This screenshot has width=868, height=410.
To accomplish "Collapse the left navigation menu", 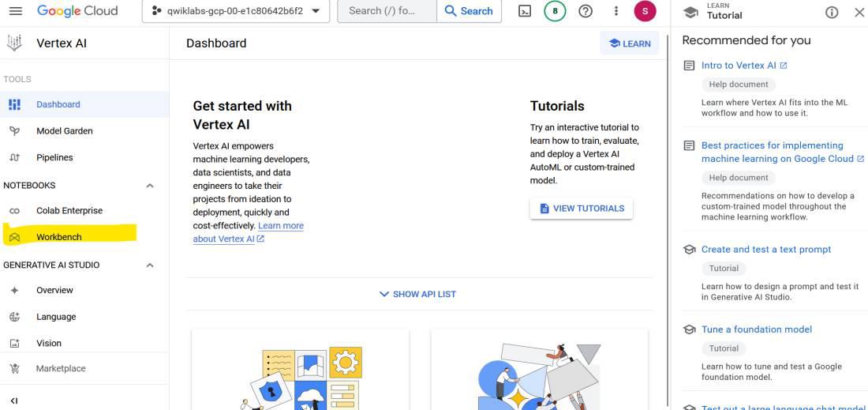I will [14, 401].
